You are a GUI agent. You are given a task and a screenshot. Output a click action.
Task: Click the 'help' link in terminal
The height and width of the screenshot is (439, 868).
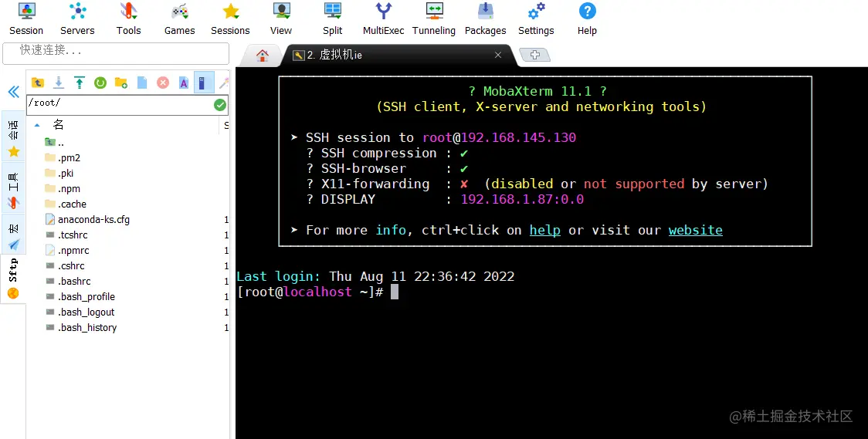click(544, 230)
